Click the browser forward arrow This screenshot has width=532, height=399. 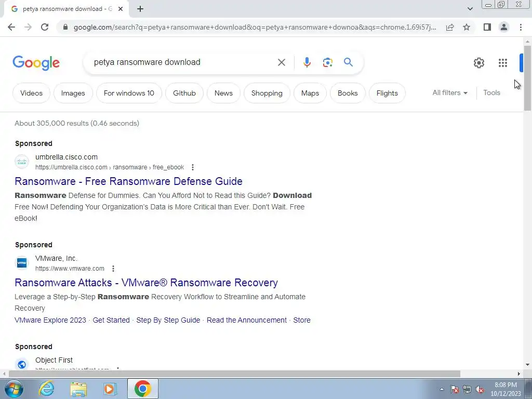28,27
